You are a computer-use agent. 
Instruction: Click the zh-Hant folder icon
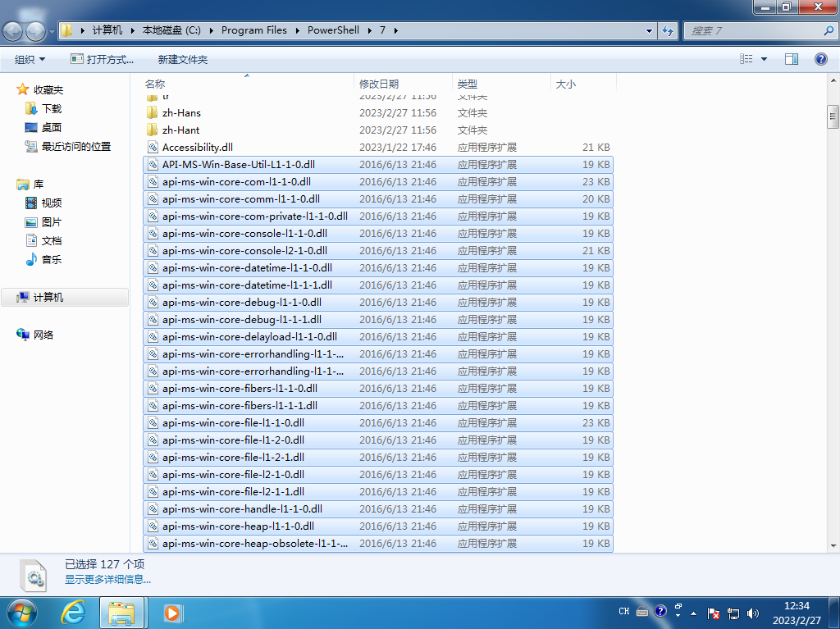click(153, 130)
